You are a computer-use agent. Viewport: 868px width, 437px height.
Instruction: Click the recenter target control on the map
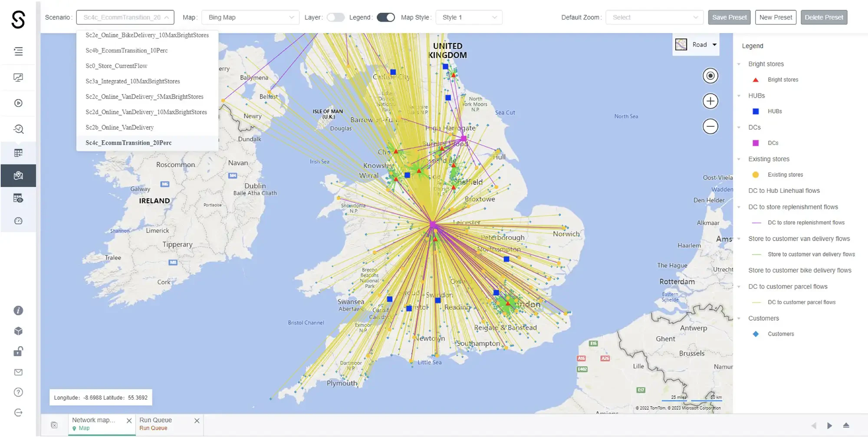pyautogui.click(x=710, y=76)
